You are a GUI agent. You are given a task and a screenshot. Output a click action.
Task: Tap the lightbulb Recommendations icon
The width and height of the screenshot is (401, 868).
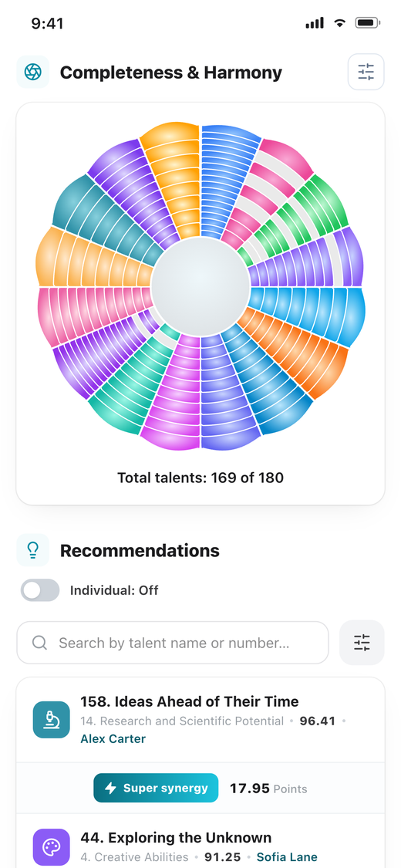[x=33, y=550]
